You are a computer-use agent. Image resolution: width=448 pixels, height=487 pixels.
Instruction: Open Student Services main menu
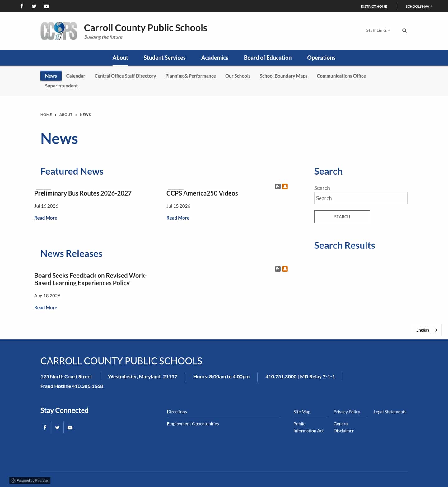point(165,58)
